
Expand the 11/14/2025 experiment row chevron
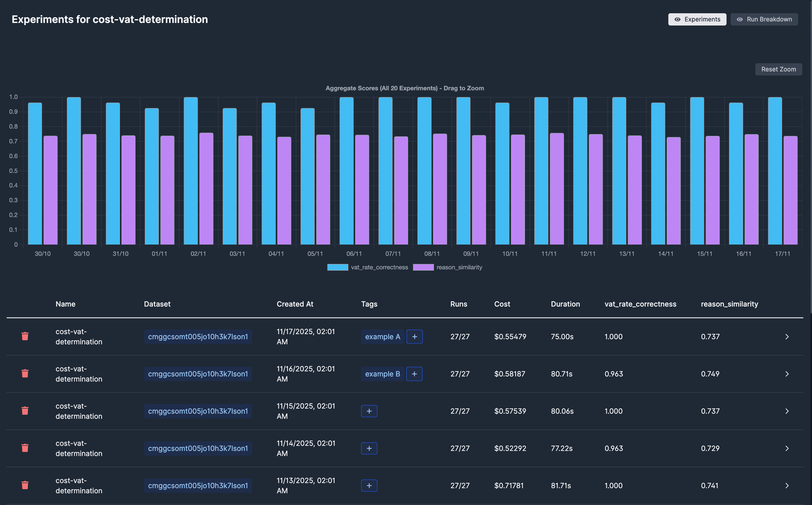pyautogui.click(x=787, y=448)
